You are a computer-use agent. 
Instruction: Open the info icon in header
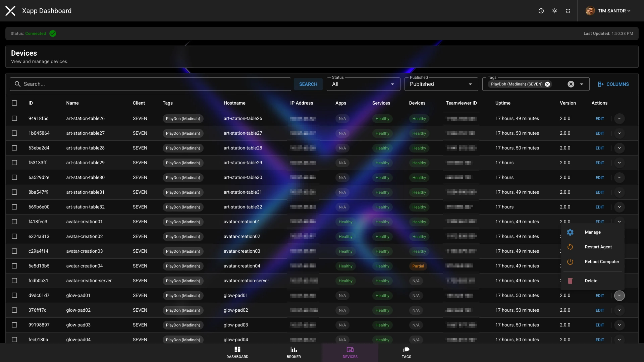(x=541, y=11)
